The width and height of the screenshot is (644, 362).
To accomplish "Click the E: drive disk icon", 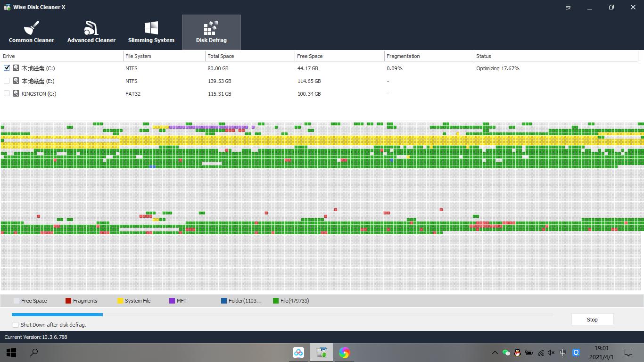I will tap(16, 81).
